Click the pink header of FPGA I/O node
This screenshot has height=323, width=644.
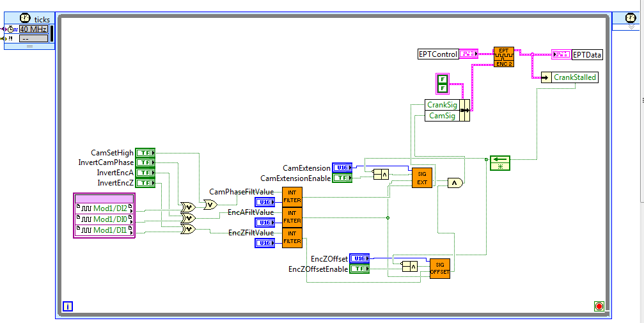[x=104, y=198]
